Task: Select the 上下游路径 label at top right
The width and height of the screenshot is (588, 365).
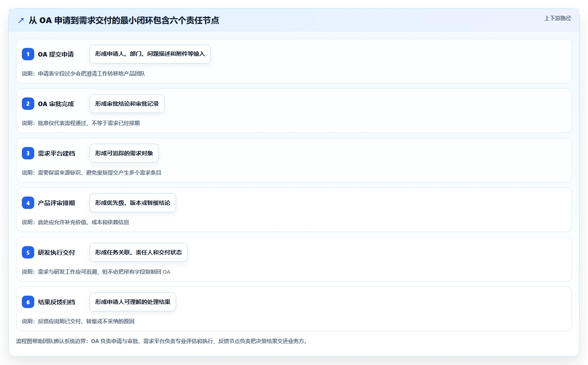Action: point(557,18)
